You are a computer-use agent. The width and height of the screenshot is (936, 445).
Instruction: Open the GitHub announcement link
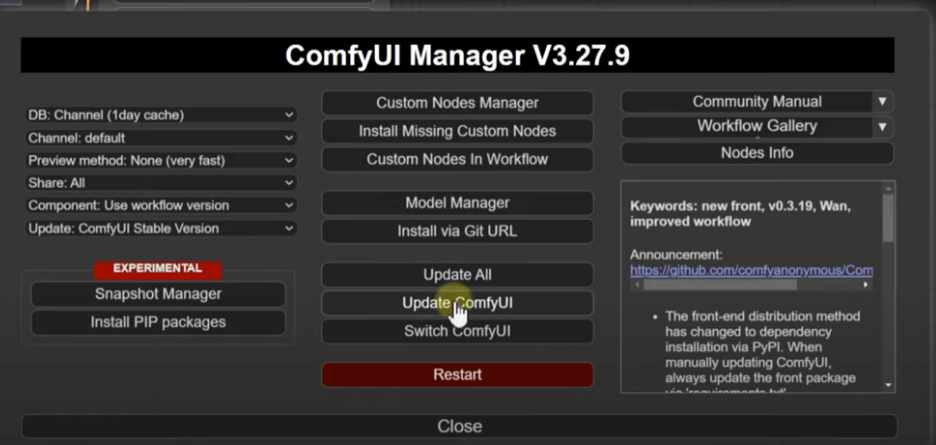[x=751, y=270]
